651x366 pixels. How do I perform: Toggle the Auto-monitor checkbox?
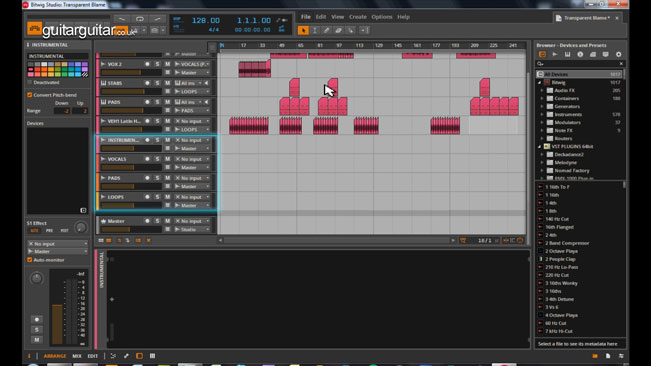coord(29,260)
